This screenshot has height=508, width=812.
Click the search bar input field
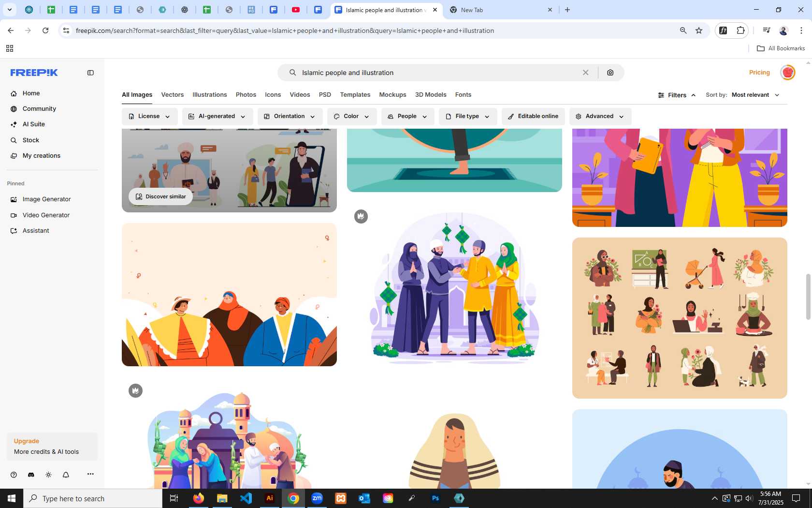tap(437, 73)
